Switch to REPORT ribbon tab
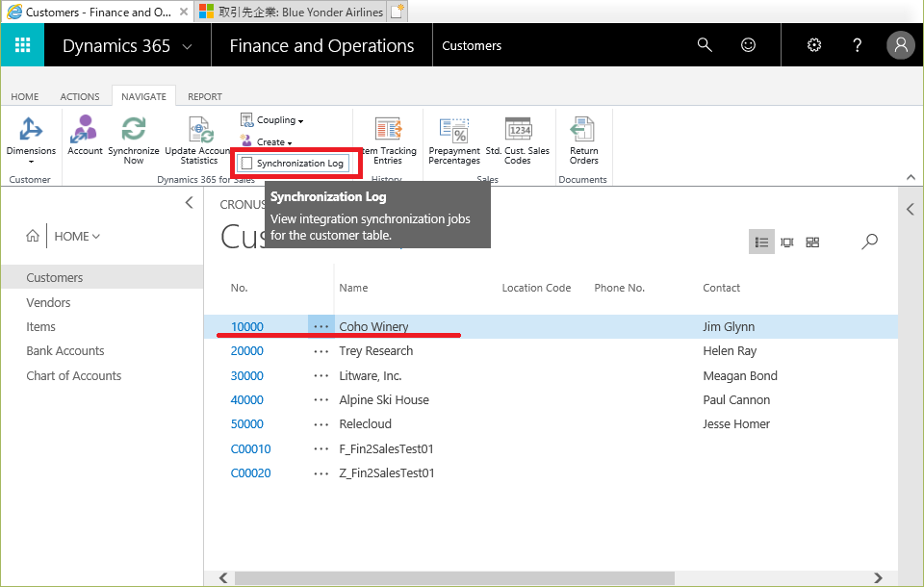Screen dimensions: 924x587 click(x=204, y=96)
